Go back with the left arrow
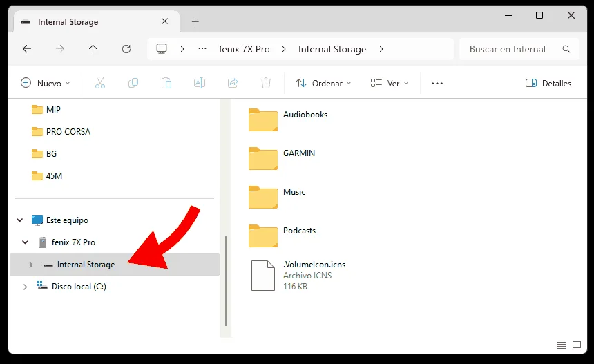The image size is (594, 364). [x=27, y=49]
